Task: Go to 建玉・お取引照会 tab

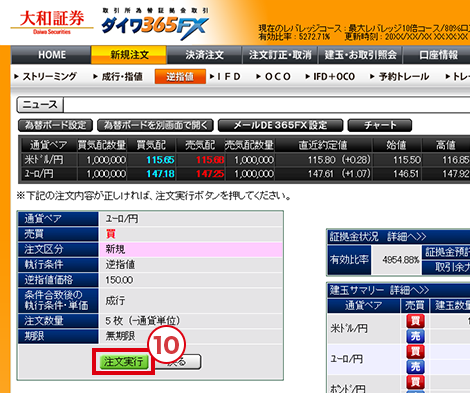Action: (x=360, y=55)
